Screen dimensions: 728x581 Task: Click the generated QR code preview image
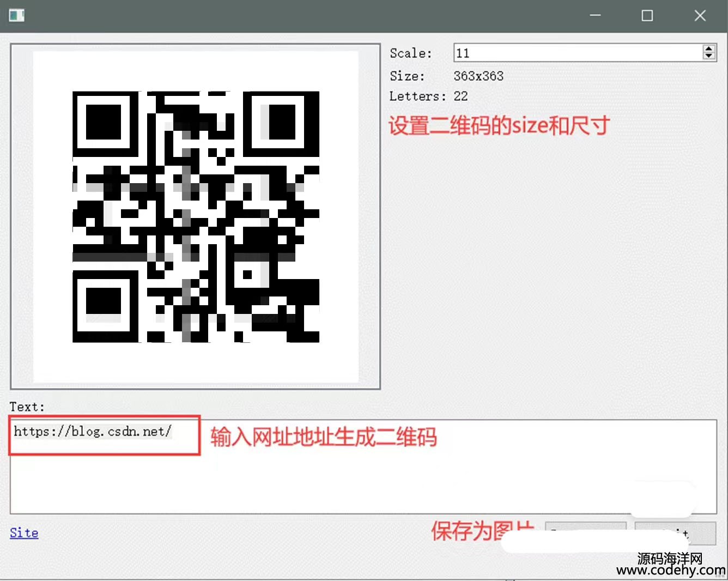tap(196, 216)
